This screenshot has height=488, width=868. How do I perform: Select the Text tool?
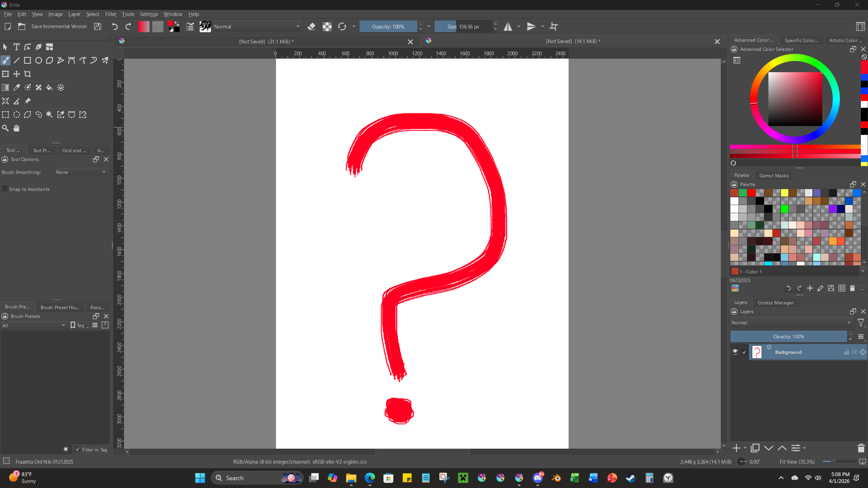(x=16, y=47)
